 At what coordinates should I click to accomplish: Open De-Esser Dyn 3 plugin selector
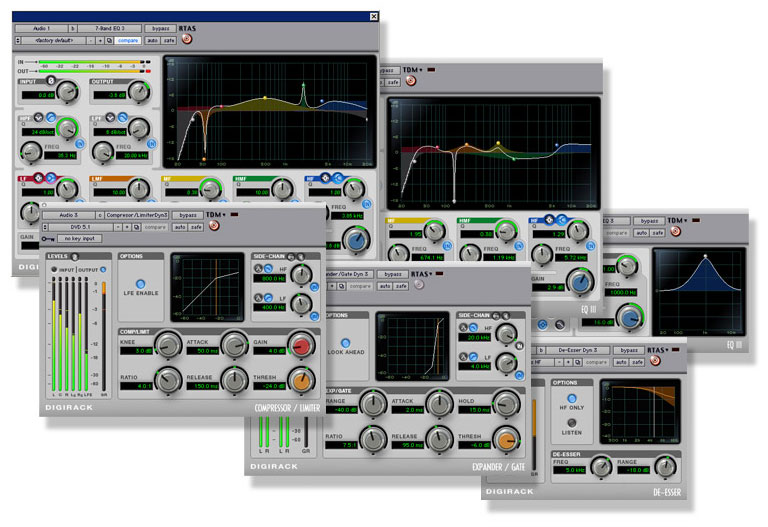577,350
